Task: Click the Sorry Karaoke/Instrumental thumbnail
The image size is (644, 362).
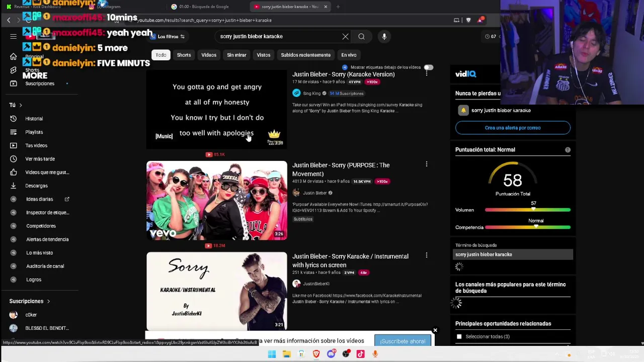Action: 217,291
